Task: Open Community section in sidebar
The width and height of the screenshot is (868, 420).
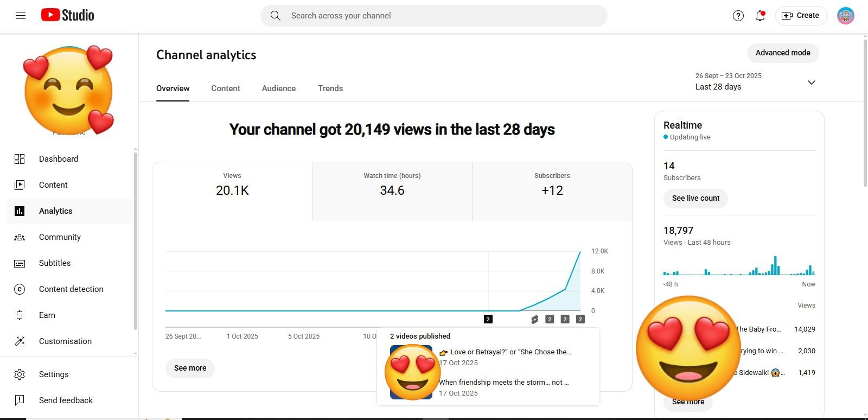Action: coord(60,237)
